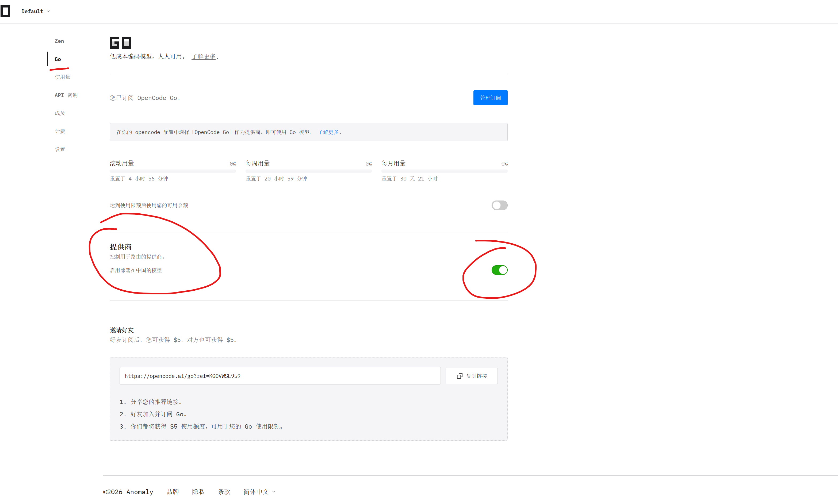
Task: Open the 条款 footer link
Action: (224, 491)
